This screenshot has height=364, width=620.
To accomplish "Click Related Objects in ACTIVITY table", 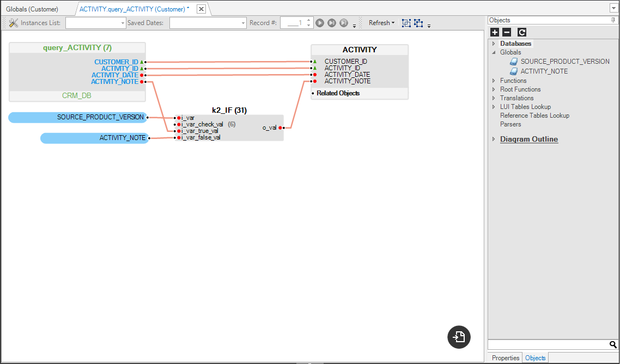I will [x=338, y=93].
